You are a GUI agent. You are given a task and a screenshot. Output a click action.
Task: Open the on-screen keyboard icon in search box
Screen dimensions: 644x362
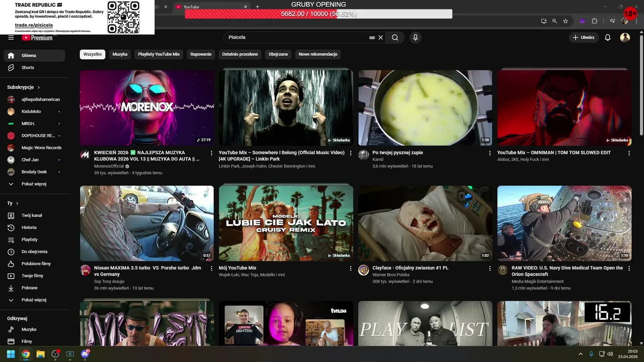[372, 38]
